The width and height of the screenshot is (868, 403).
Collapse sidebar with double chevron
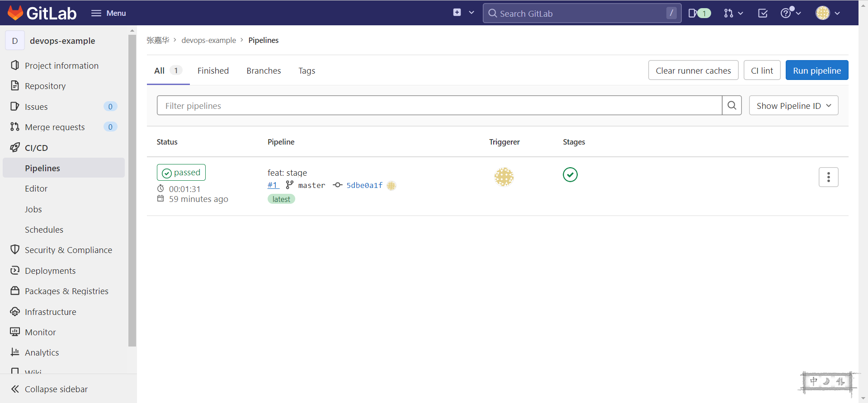point(15,389)
